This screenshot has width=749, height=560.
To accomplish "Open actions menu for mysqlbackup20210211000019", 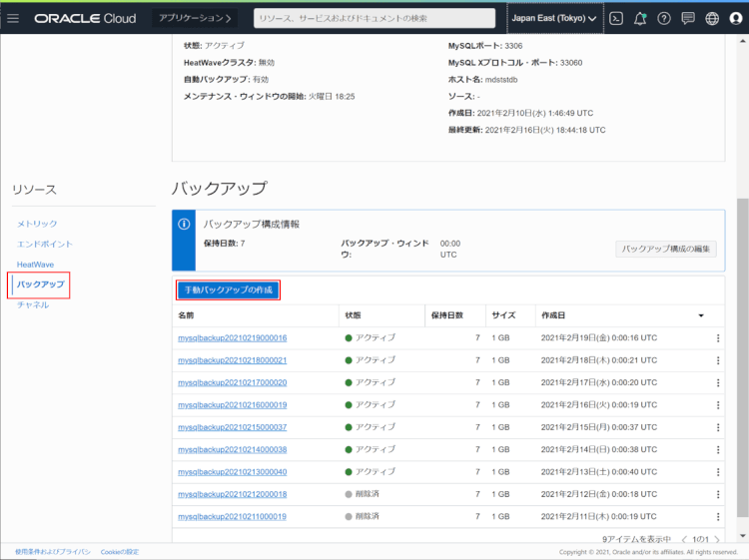I will [x=717, y=516].
